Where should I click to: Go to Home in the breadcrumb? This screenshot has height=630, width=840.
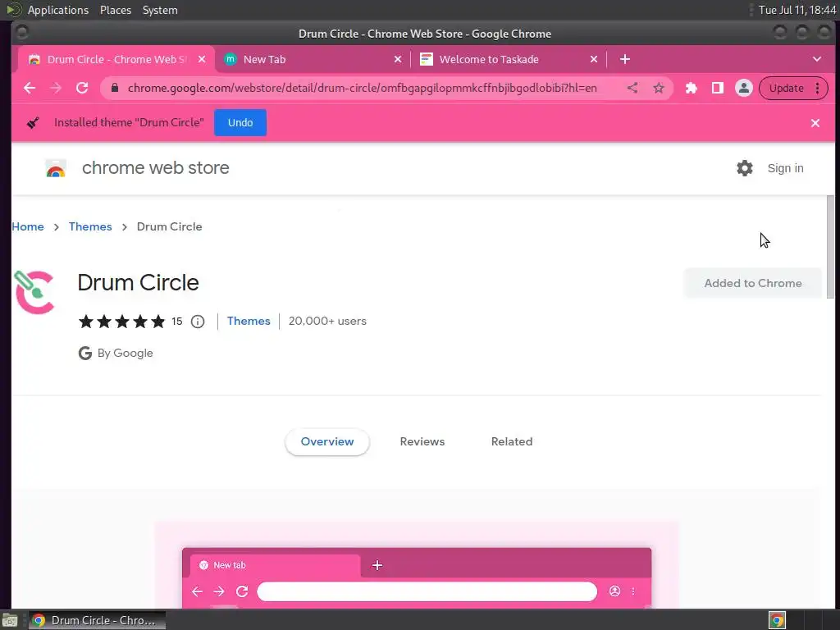[x=28, y=226]
